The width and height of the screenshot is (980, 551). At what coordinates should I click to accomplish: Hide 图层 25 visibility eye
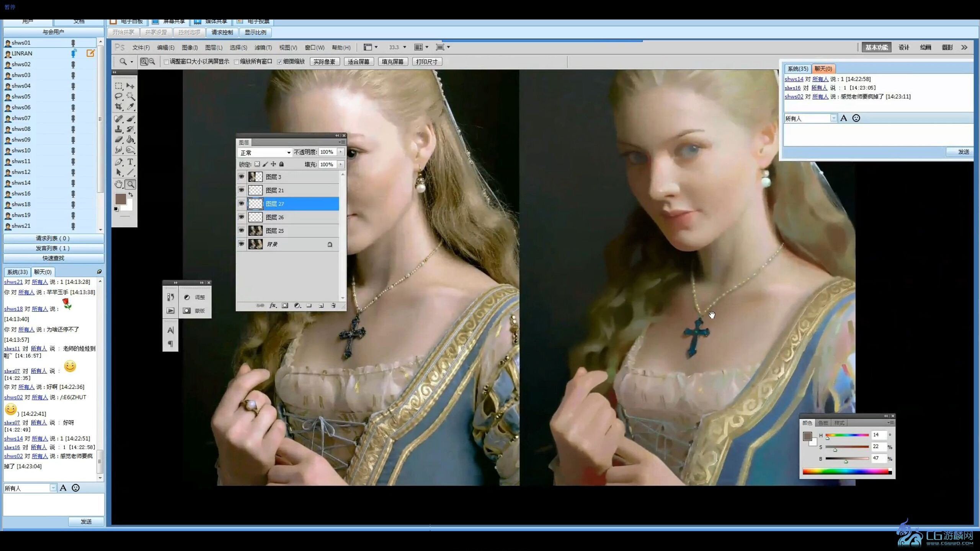pyautogui.click(x=241, y=230)
